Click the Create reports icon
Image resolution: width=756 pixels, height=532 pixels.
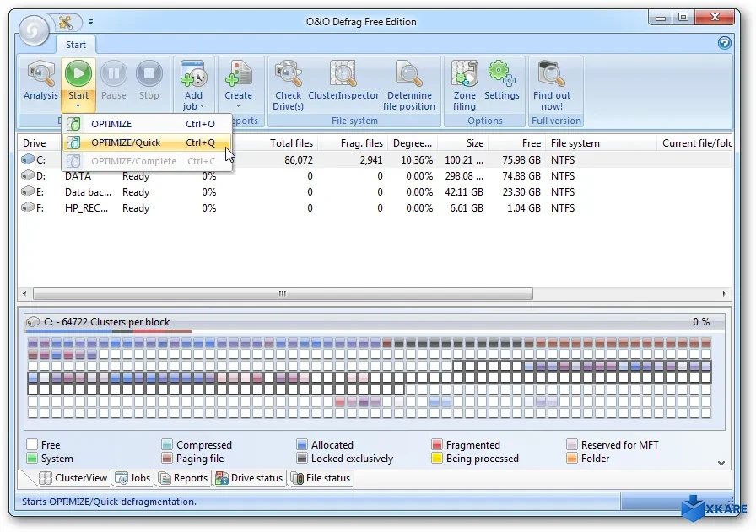tap(238, 74)
